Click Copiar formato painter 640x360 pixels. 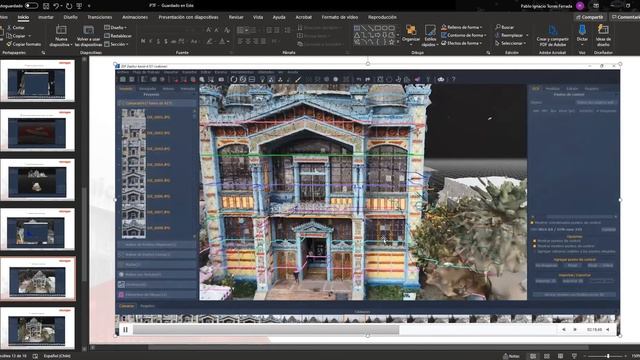click(24, 44)
